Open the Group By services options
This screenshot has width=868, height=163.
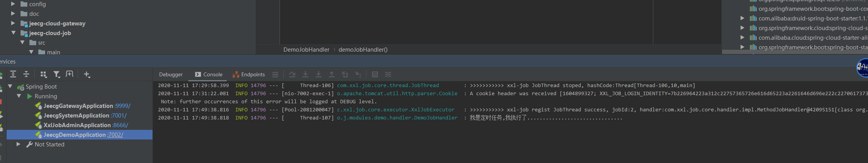[x=44, y=74]
